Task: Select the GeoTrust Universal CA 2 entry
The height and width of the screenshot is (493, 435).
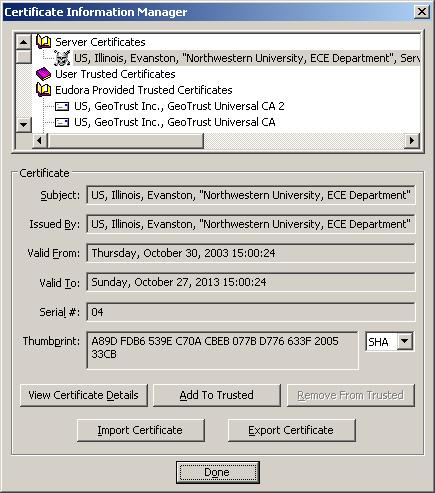Action: coord(179,106)
